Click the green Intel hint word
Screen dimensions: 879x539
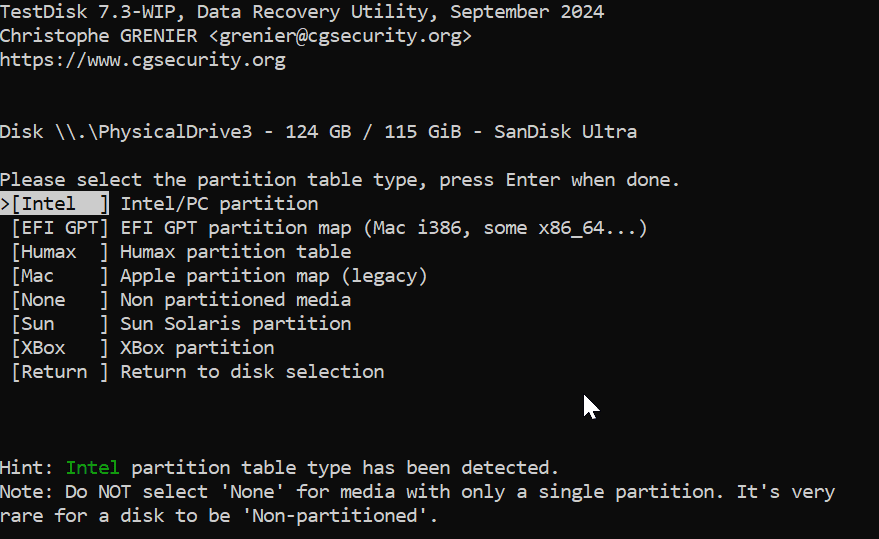pyautogui.click(x=92, y=467)
